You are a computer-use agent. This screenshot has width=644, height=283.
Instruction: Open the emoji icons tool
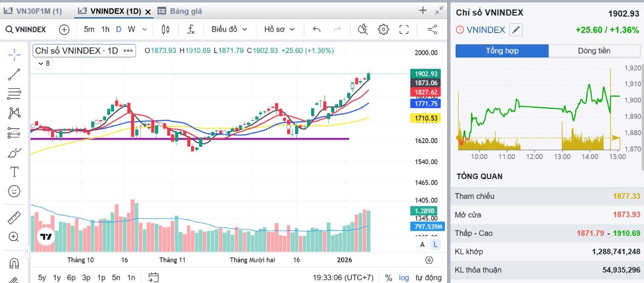click(x=14, y=191)
